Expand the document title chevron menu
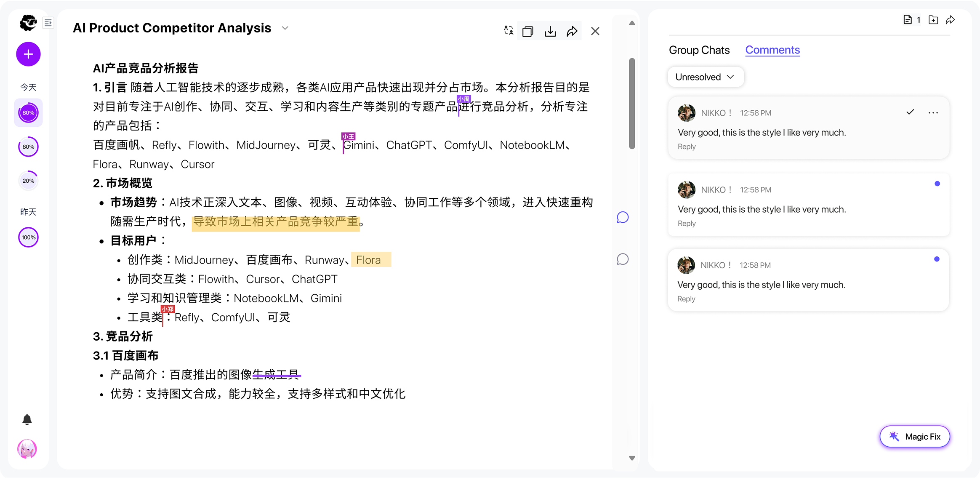Image resolution: width=980 pixels, height=480 pixels. click(x=285, y=28)
